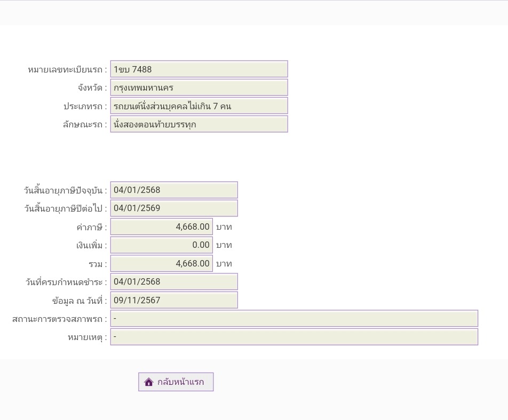This screenshot has width=508, height=420.
Task: Click the vehicle type field รถยนต์นั่งส่วนบุคคลไม่เกิน 7 คน
Action: pos(199,106)
